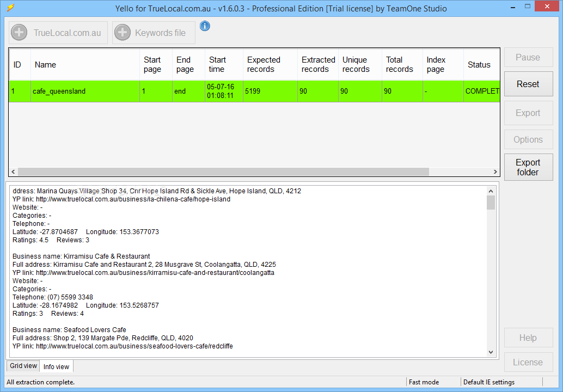563x392 pixels.
Task: Click the Total records column header
Action: click(402, 65)
